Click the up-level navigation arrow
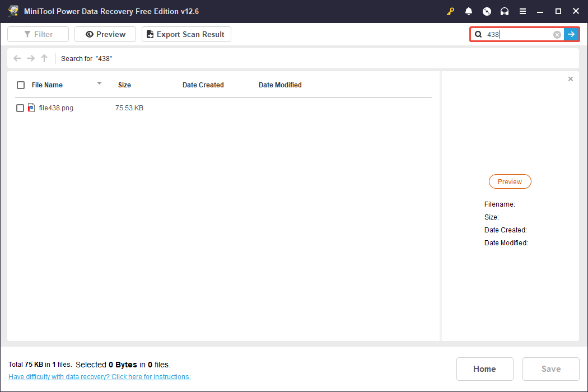588x392 pixels. [x=44, y=58]
